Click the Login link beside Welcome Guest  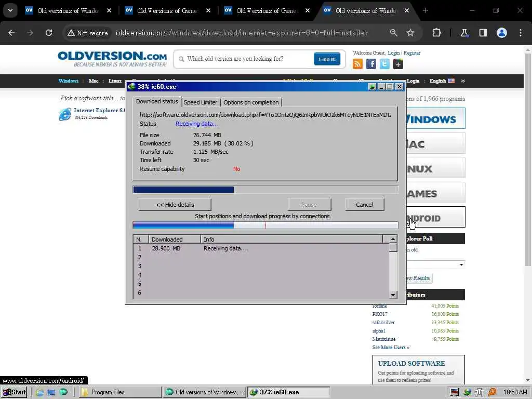tap(394, 53)
